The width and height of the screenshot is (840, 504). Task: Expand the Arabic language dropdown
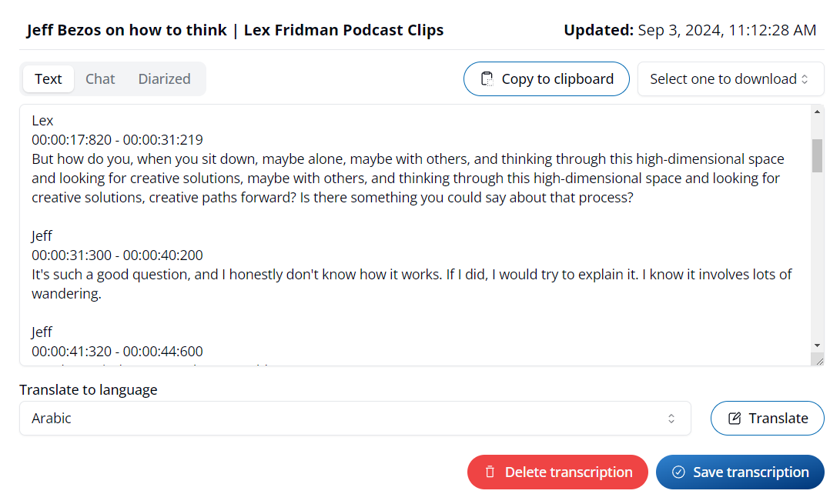[x=354, y=418]
